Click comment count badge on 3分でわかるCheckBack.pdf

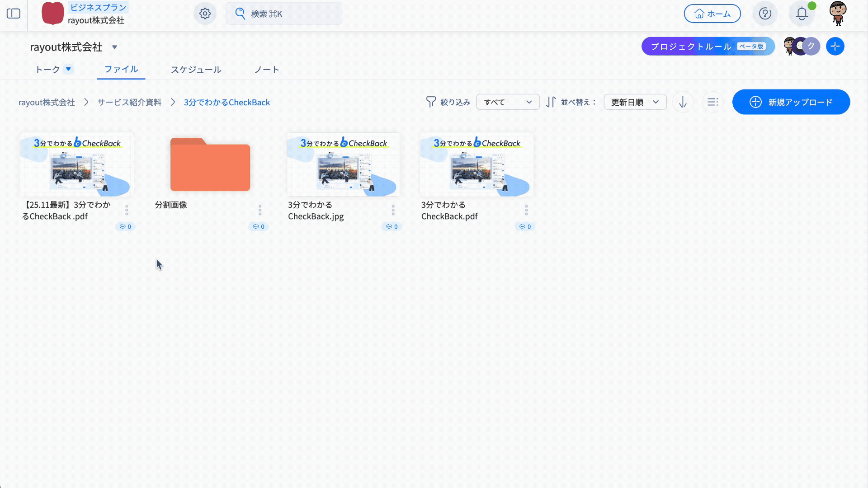click(x=525, y=226)
